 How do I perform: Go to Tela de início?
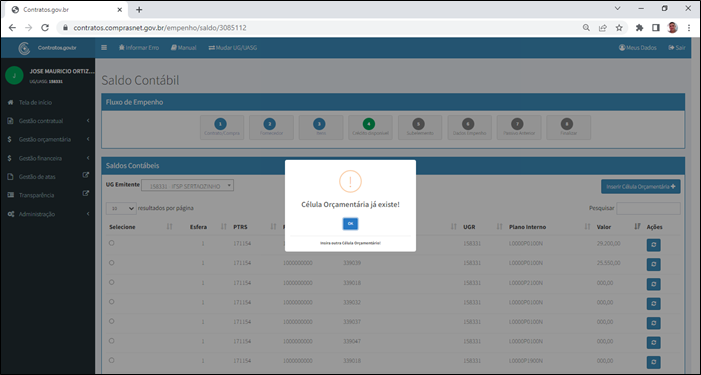tap(35, 102)
